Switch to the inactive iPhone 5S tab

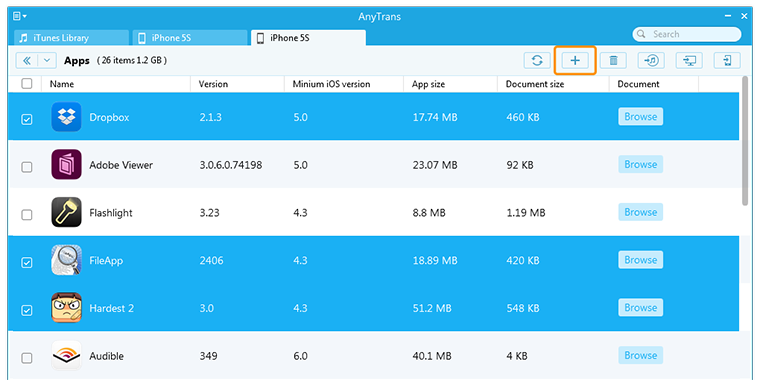190,38
